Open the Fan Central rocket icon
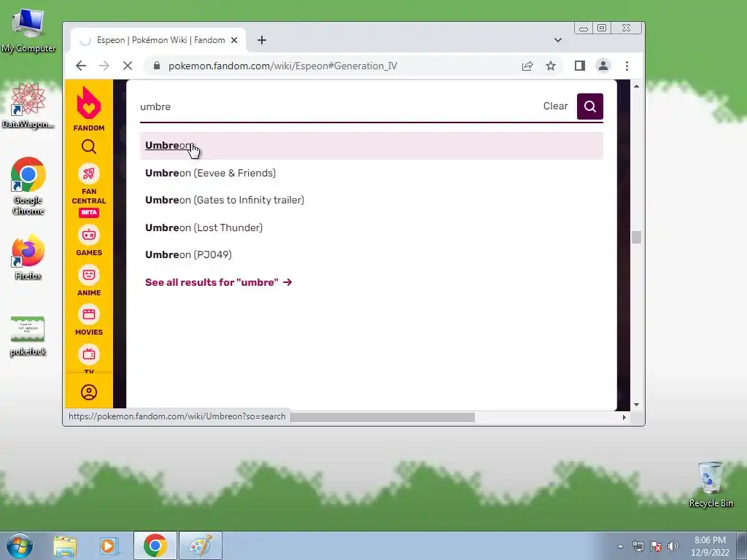This screenshot has height=560, width=747. coord(88,174)
